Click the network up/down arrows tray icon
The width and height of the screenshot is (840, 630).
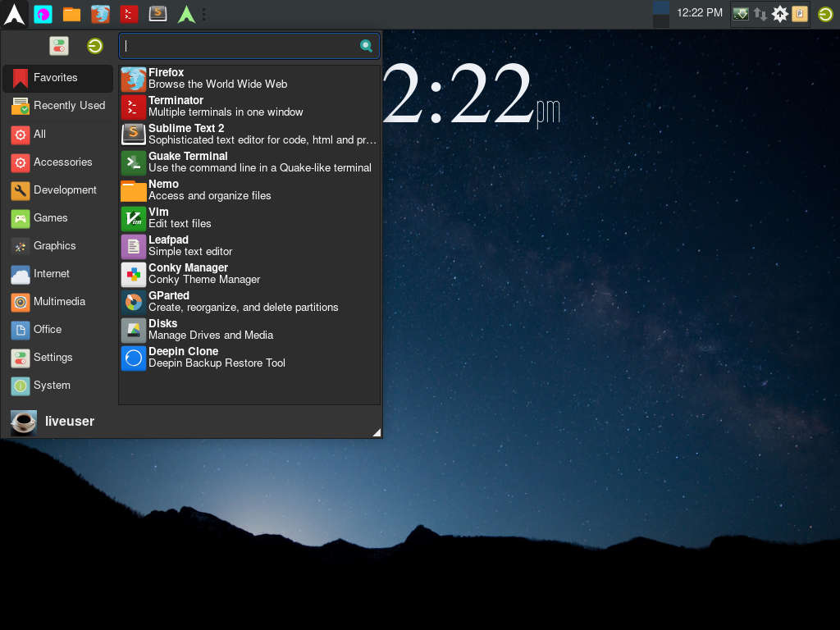click(x=760, y=14)
